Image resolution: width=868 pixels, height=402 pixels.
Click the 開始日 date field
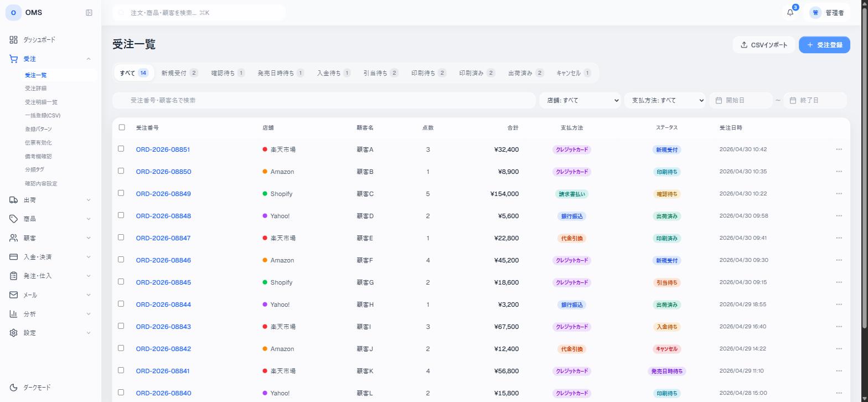click(x=741, y=100)
